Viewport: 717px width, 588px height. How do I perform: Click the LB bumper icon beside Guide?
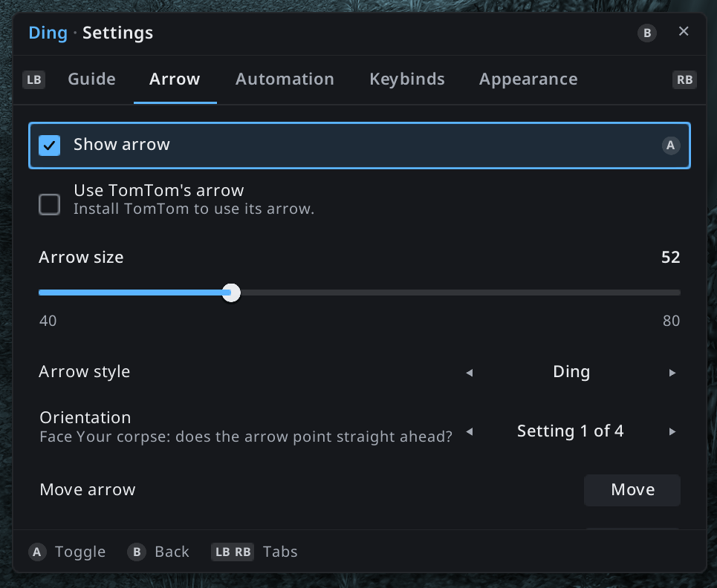(x=34, y=79)
